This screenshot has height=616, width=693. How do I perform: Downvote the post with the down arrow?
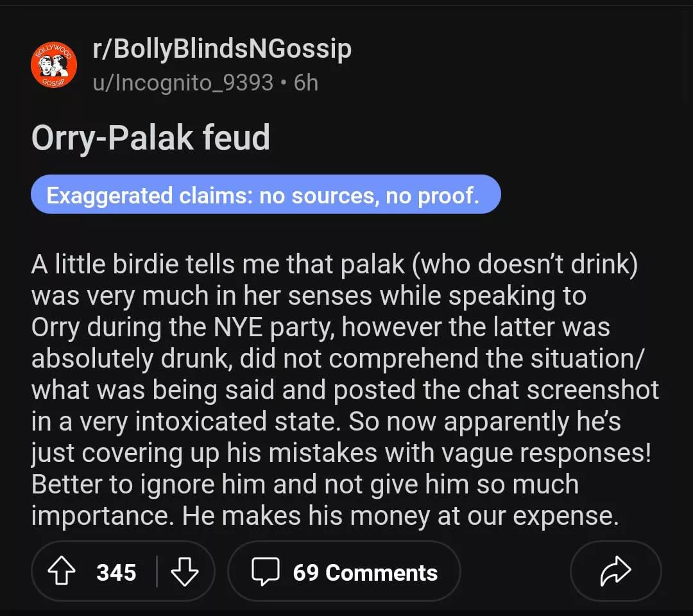point(185,572)
